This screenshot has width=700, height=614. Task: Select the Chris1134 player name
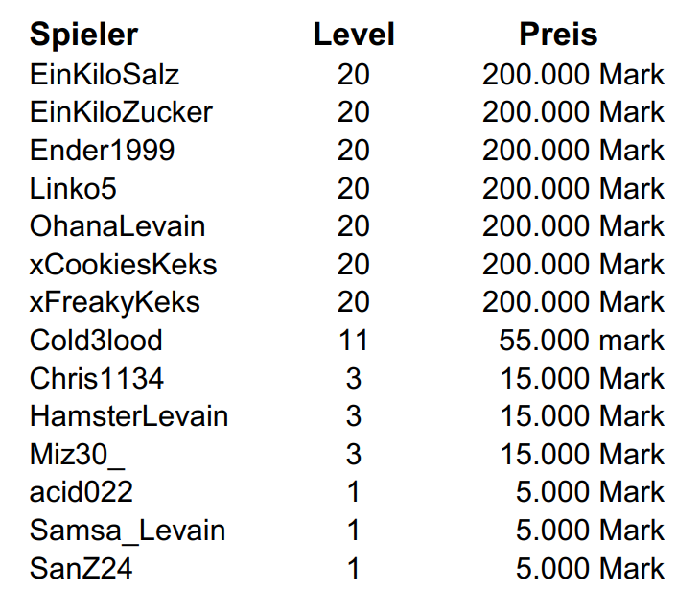(96, 378)
